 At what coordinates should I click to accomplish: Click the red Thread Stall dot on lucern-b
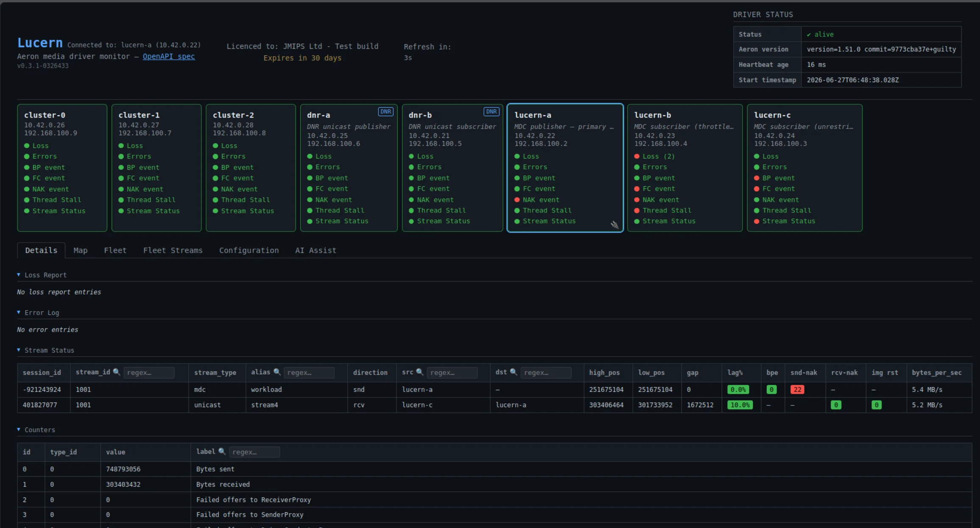[637, 210]
